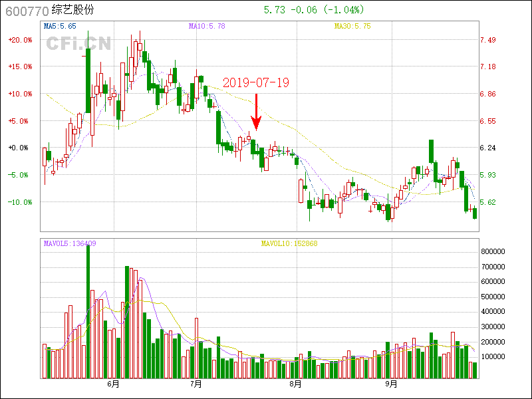Screen dimensions: 532x399
Task: Click the stock code 600770
Action: 27,10
